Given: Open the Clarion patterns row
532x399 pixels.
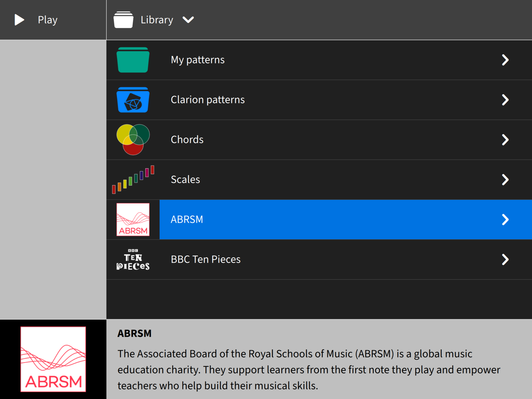Looking at the screenshot, I should 319,100.
